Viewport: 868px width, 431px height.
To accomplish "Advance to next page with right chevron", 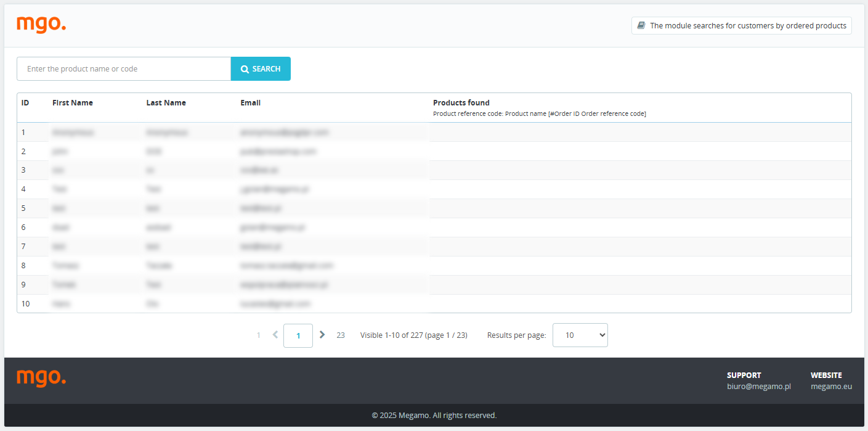I will point(322,335).
